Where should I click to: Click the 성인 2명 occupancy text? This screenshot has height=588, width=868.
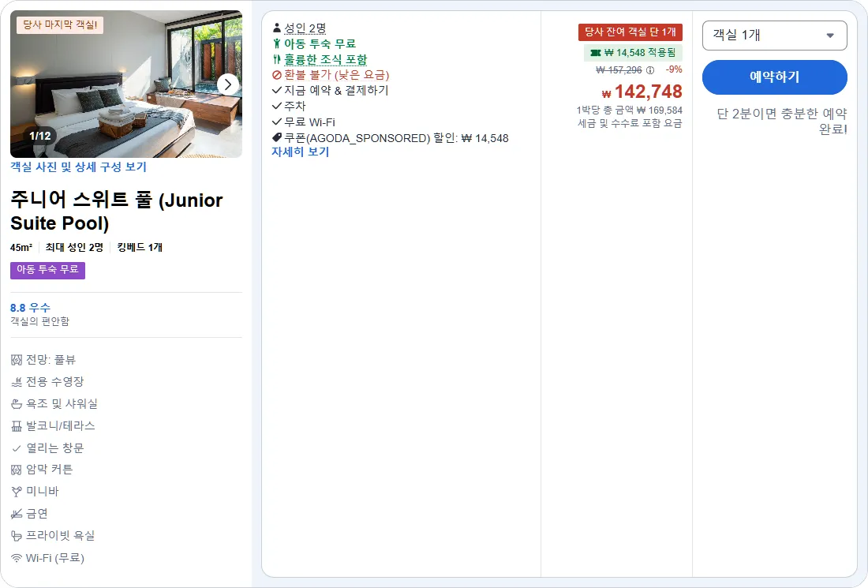305,28
